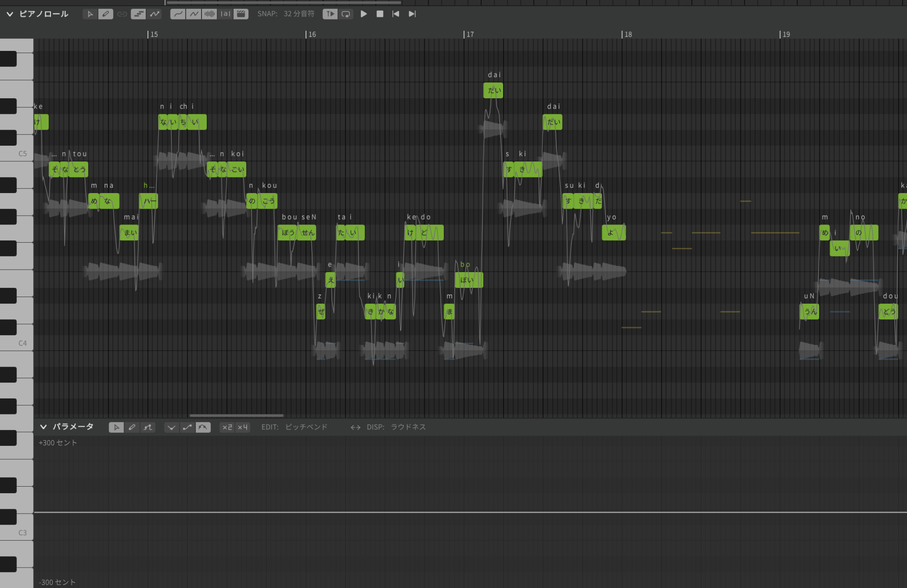
Task: Collapse the パラメータ panel
Action: [x=43, y=427]
